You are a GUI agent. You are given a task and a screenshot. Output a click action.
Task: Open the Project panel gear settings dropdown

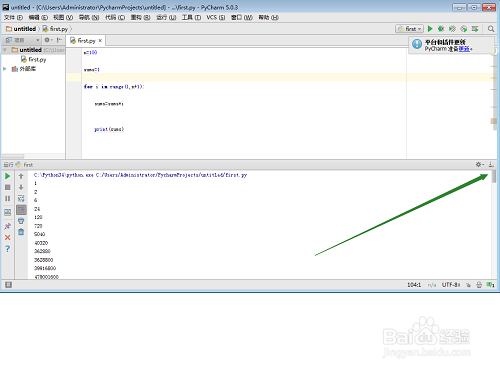(x=48, y=40)
